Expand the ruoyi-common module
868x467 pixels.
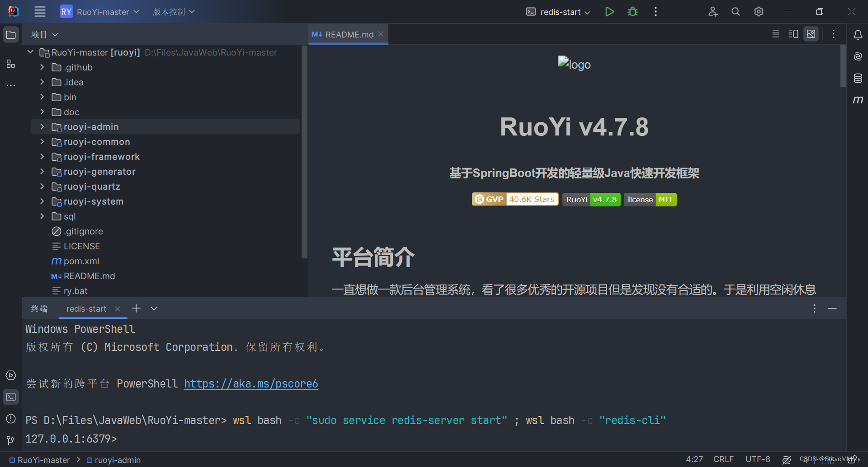click(x=42, y=142)
